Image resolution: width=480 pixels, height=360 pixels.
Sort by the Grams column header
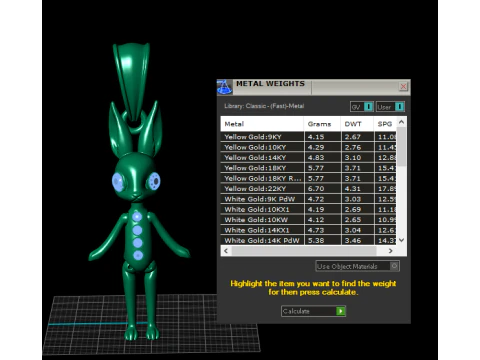(x=322, y=124)
